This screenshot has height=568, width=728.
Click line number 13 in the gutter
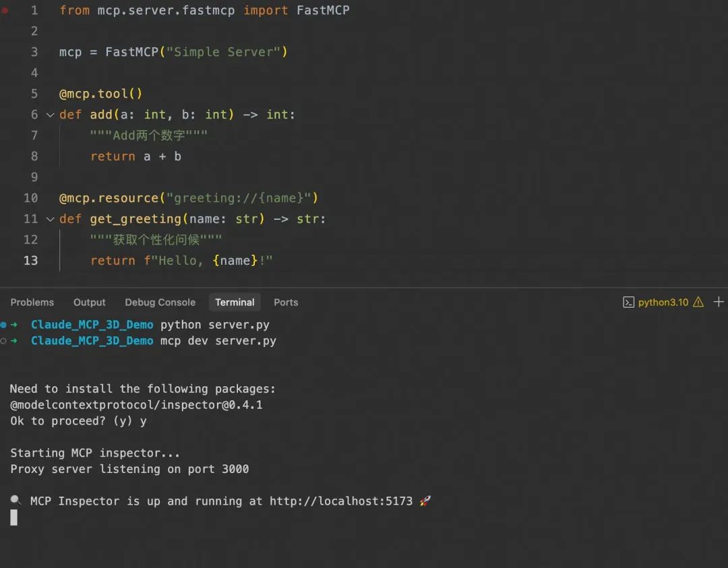tap(31, 261)
